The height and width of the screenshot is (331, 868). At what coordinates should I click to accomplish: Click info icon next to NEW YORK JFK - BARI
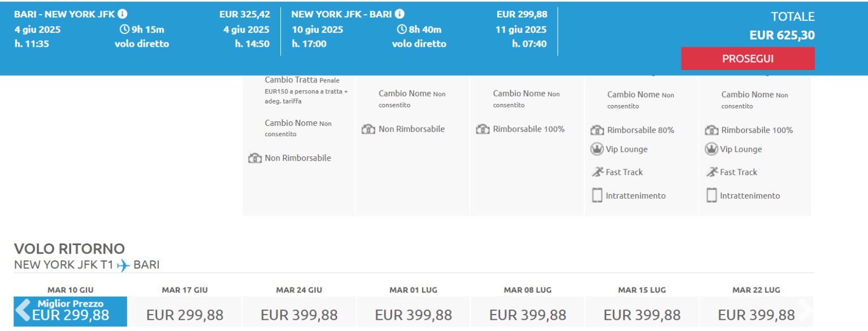400,14
